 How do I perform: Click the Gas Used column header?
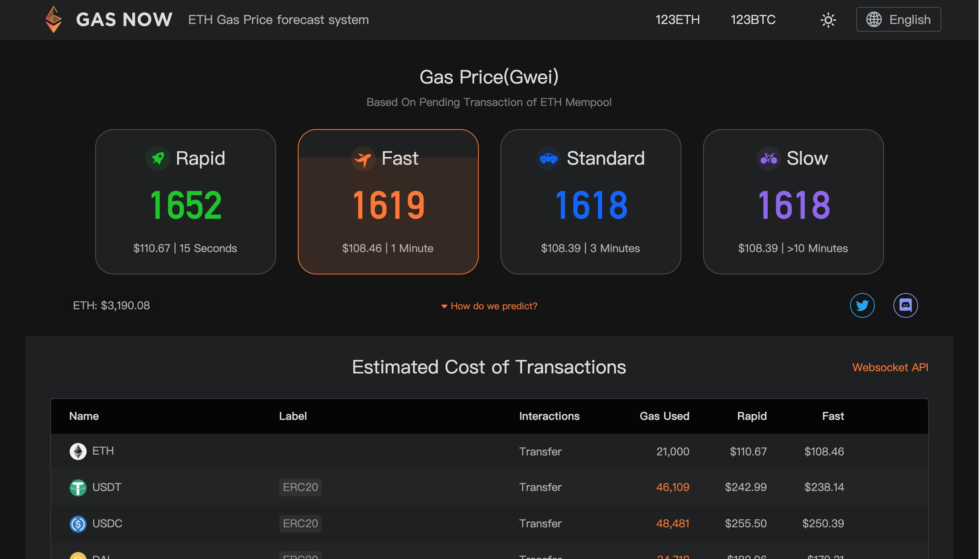coord(664,416)
